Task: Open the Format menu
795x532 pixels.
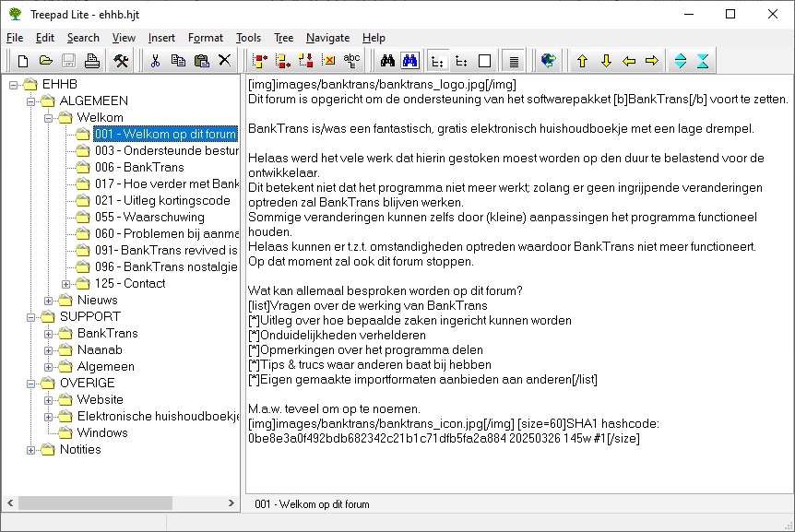Action: pos(205,38)
